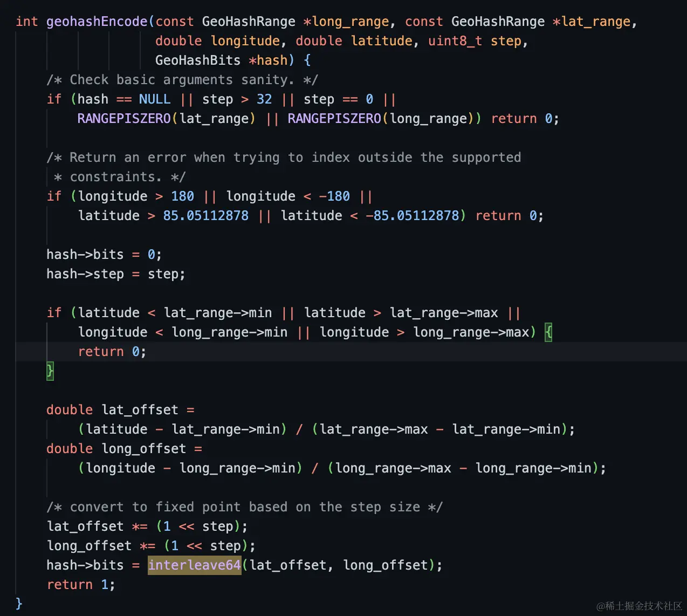
Task: Select the constant 85.05112878 in the latitude check
Action: coord(205,215)
